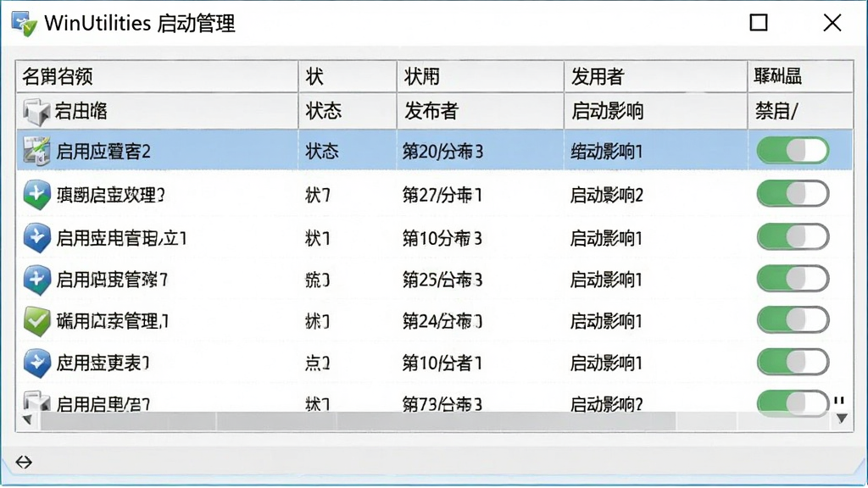Click the horizontal scrollbar thumb
Viewport: 868px width, 488px height.
(358, 422)
